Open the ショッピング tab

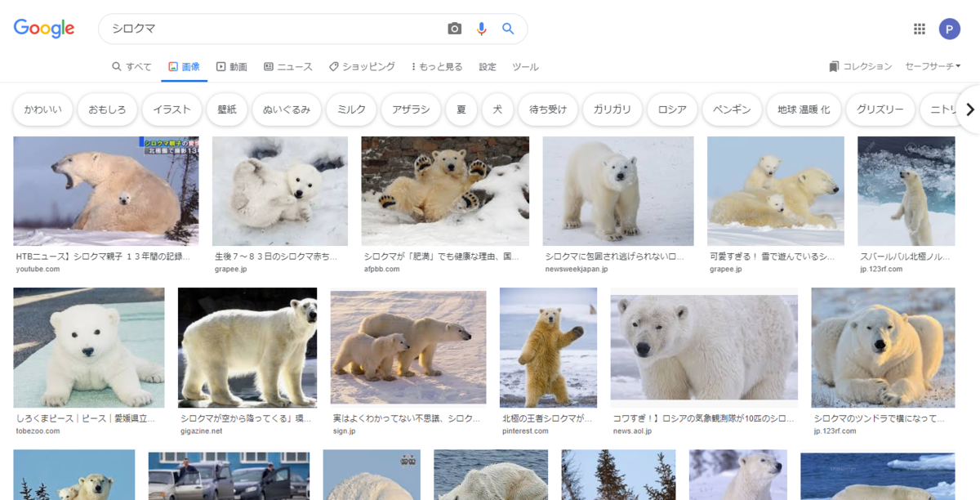(x=362, y=66)
